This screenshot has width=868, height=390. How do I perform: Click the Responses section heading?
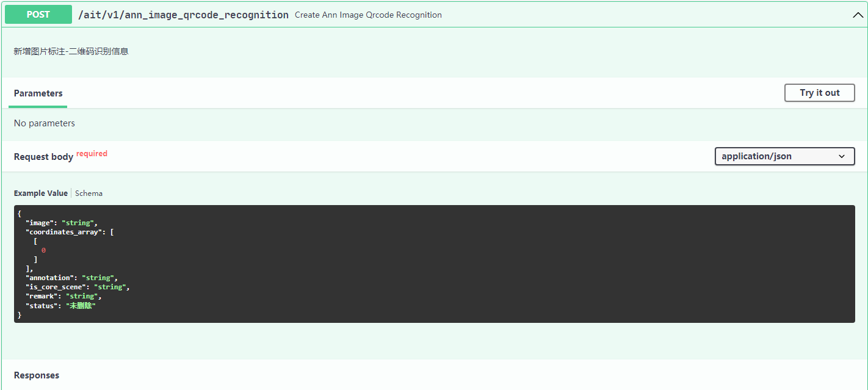click(x=37, y=375)
